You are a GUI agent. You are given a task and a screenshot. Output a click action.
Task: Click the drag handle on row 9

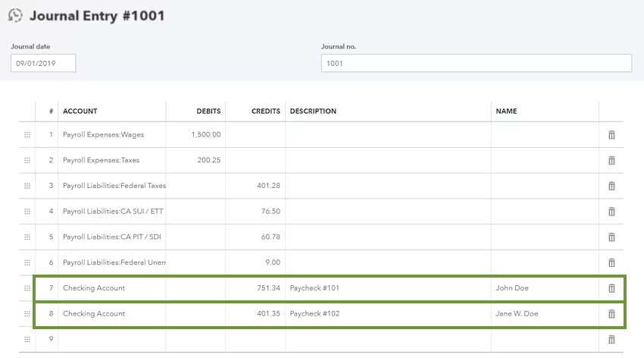(27, 339)
